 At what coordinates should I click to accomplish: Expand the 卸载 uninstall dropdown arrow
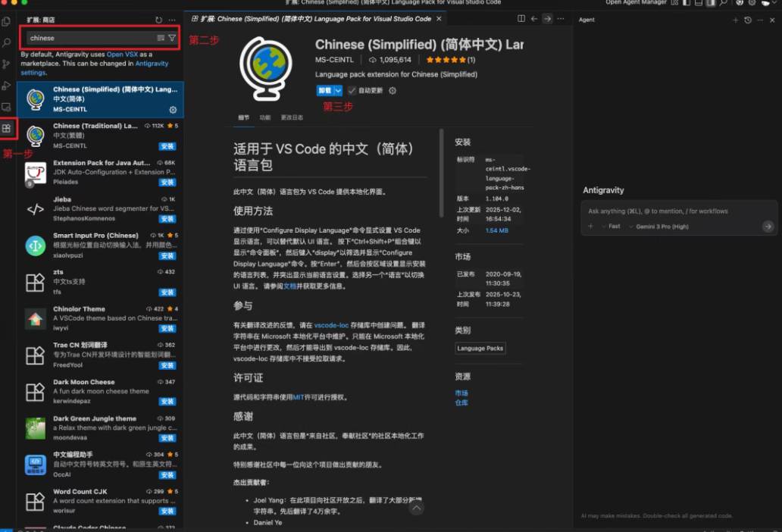(x=338, y=91)
